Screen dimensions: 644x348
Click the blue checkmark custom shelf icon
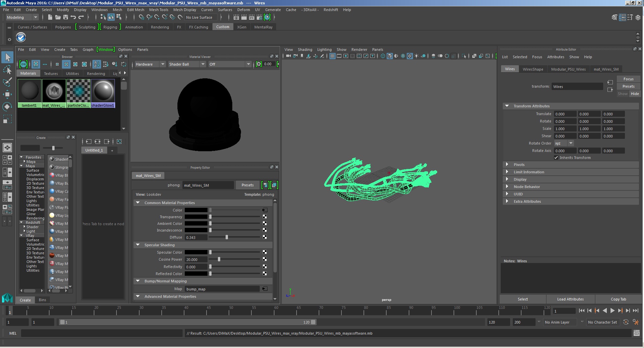coord(21,37)
